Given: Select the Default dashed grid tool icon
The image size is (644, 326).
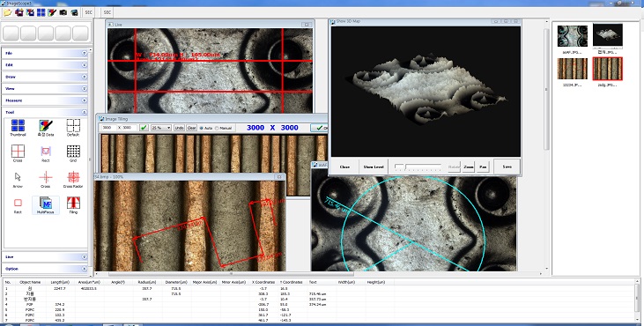Looking at the screenshot, I should point(73,128).
